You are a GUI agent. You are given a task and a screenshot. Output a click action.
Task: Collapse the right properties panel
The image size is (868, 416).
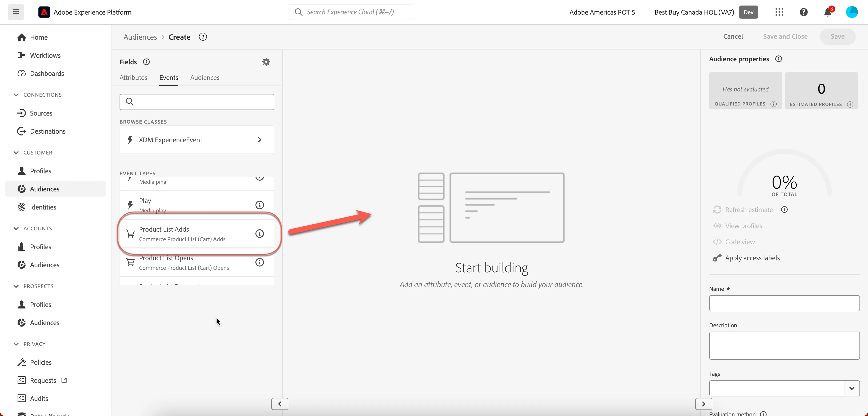click(703, 404)
